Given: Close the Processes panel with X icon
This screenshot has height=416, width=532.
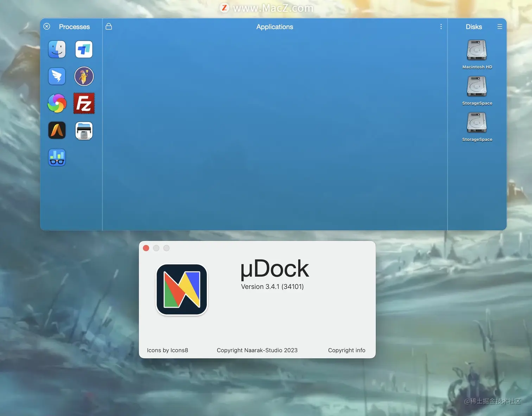Looking at the screenshot, I should click(47, 26).
